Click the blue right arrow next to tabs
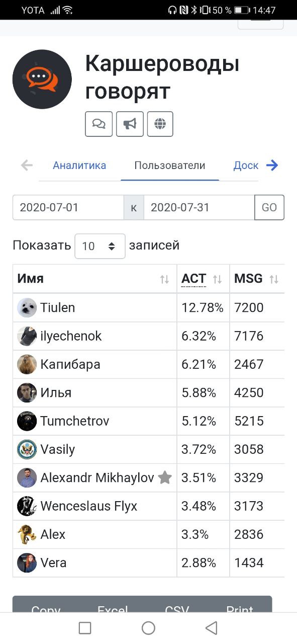This screenshot has width=297, height=644. 272,165
